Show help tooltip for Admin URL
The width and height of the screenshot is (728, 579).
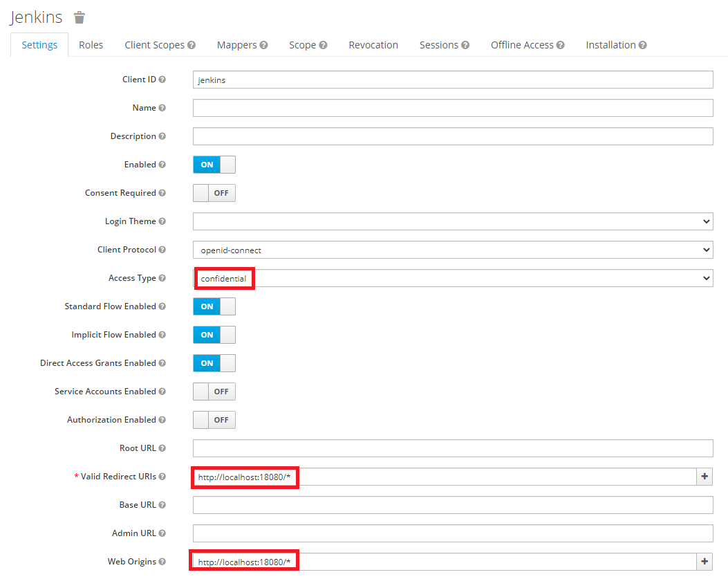162,533
